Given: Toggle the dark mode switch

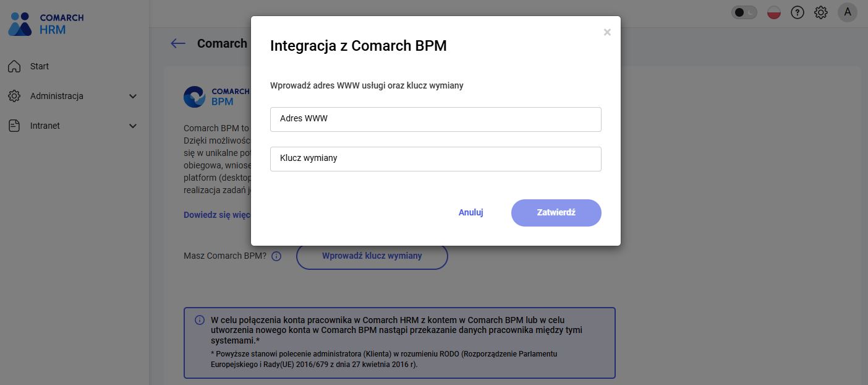Looking at the screenshot, I should click(x=744, y=12).
